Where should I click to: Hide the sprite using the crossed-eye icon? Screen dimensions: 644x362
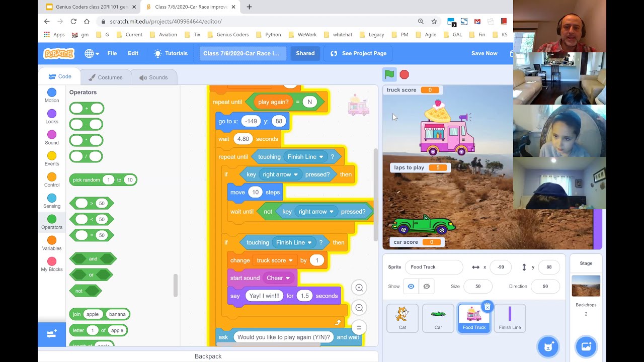pyautogui.click(x=427, y=286)
